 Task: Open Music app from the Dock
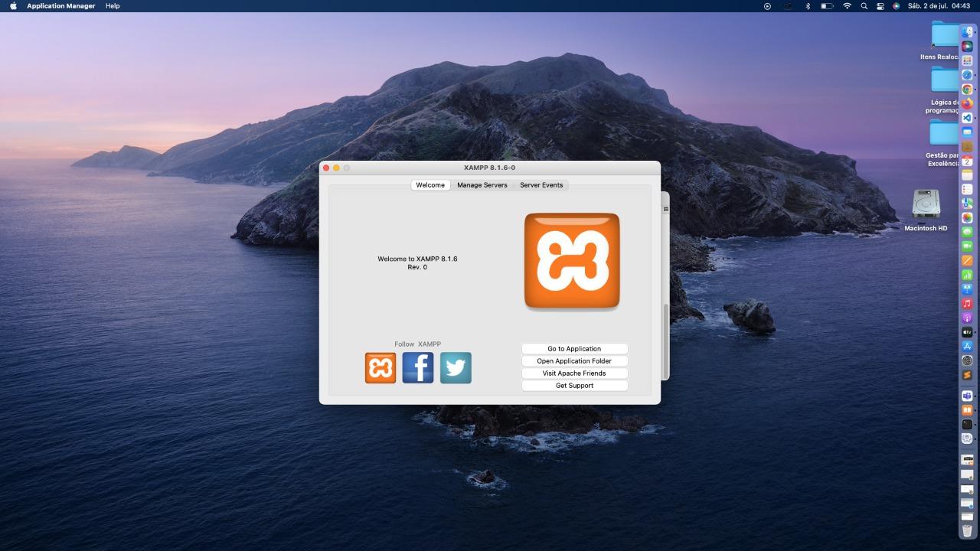point(967,303)
